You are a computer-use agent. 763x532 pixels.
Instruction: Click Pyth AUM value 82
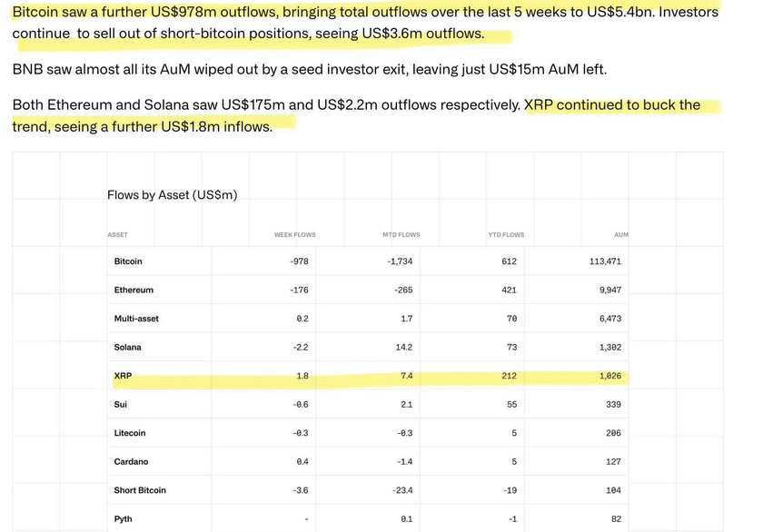tap(616, 519)
